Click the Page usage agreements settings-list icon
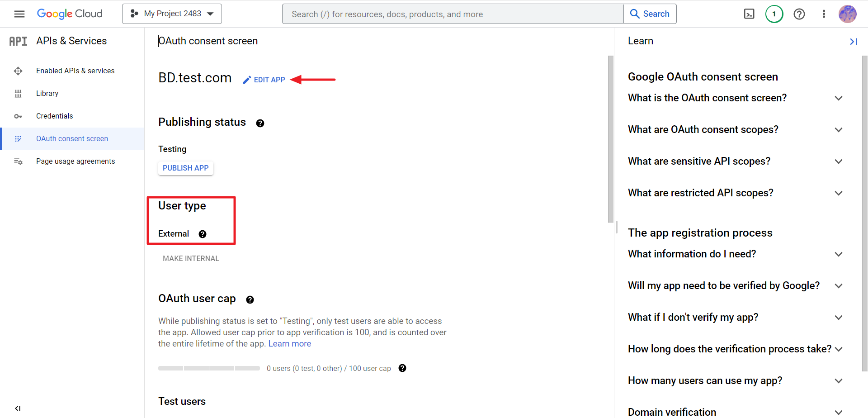This screenshot has width=868, height=418. coord(18,161)
